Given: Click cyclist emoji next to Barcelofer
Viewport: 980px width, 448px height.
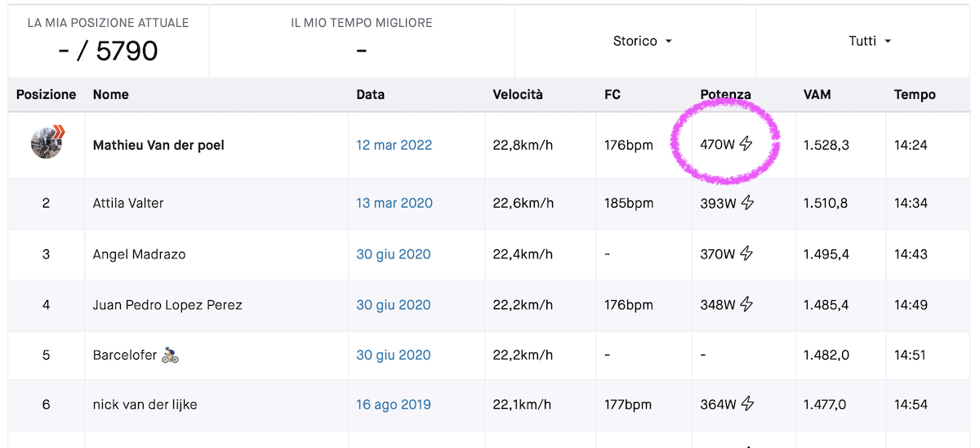Looking at the screenshot, I should (170, 355).
